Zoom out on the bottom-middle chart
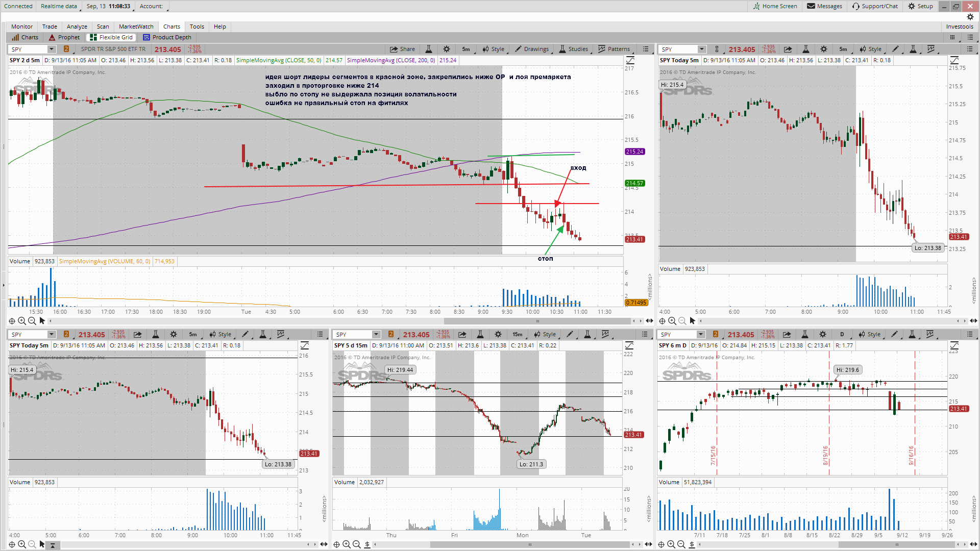This screenshot has width=980, height=551. pos(357,544)
